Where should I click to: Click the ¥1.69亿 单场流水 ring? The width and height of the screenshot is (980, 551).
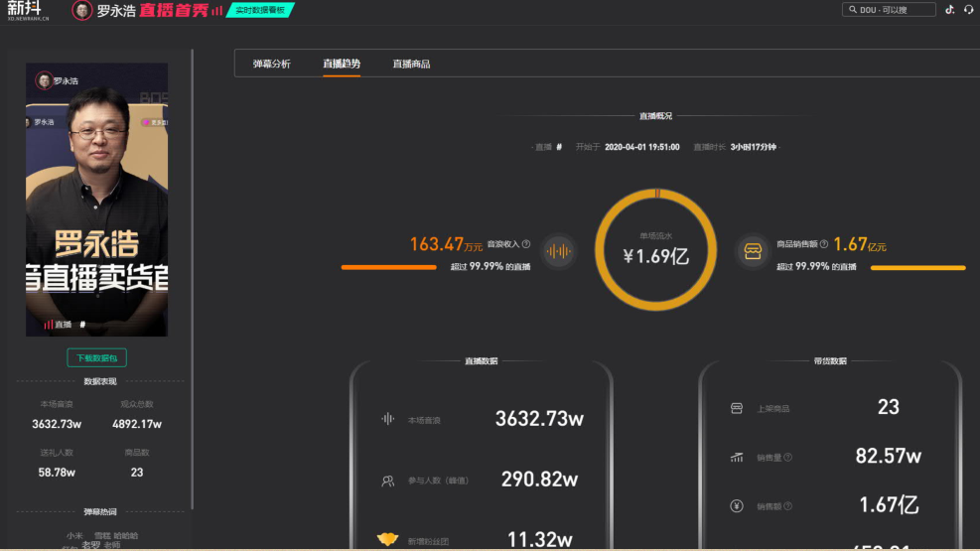pyautogui.click(x=655, y=249)
